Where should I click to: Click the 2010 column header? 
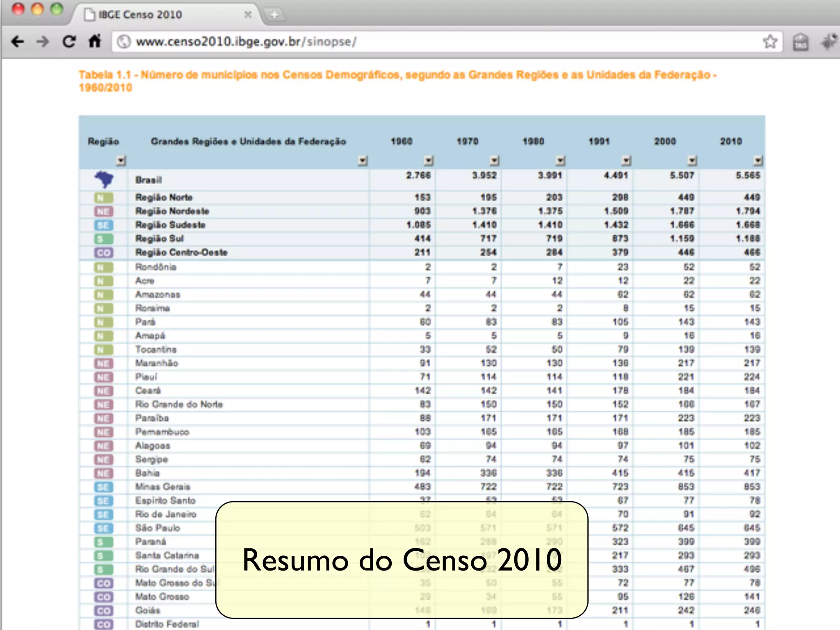tap(731, 142)
